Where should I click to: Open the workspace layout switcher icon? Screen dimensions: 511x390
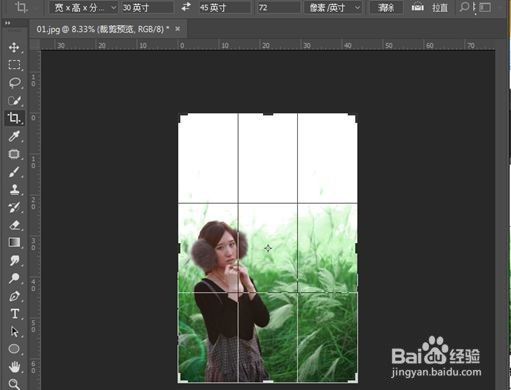pyautogui.click(x=486, y=7)
